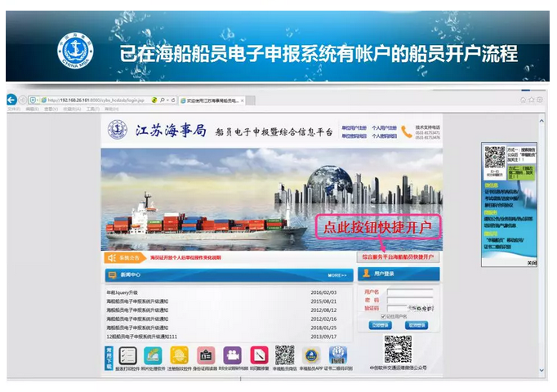Open the favorites star icon
This screenshot has width=557, height=392.
[532, 100]
